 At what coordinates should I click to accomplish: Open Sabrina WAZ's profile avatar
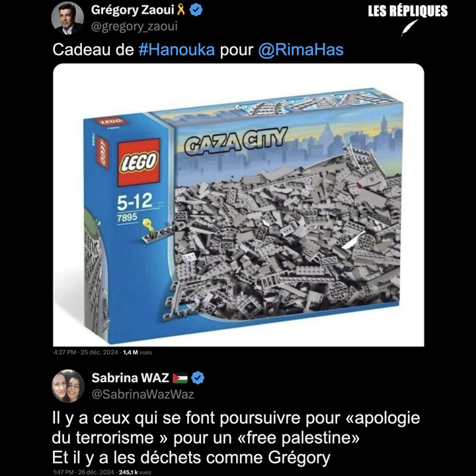pyautogui.click(x=68, y=386)
